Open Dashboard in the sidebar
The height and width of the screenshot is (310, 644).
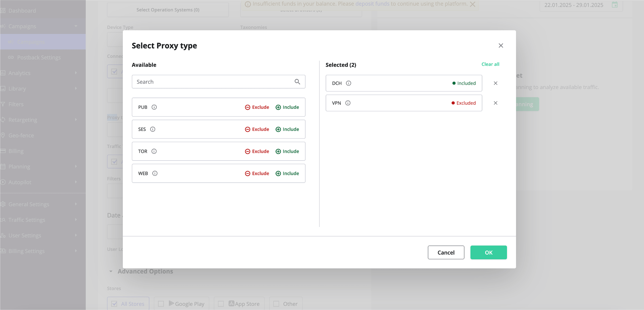coord(43,11)
